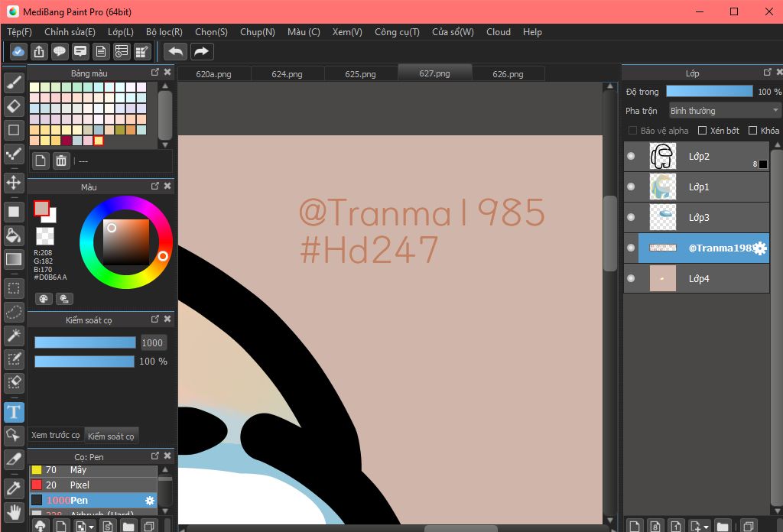Select the Fill rectangle tool
Image resolution: width=783 pixels, height=532 pixels.
[x=14, y=212]
